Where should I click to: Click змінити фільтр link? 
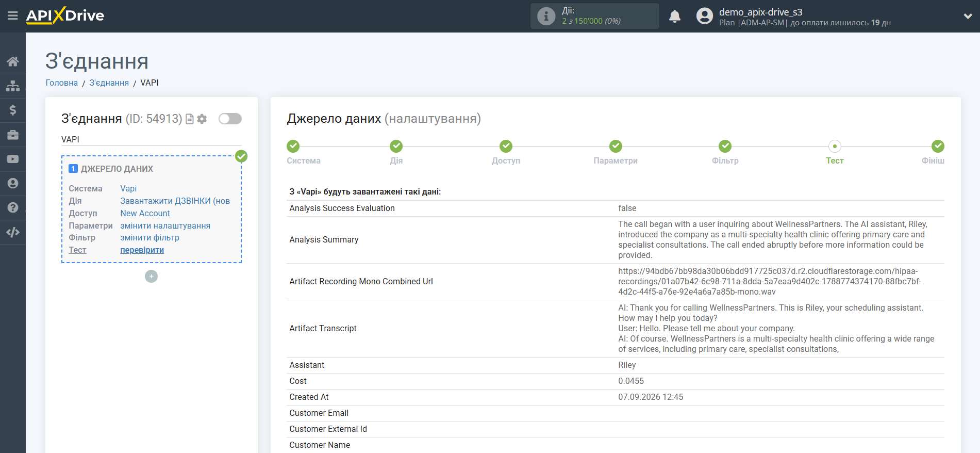[150, 237]
